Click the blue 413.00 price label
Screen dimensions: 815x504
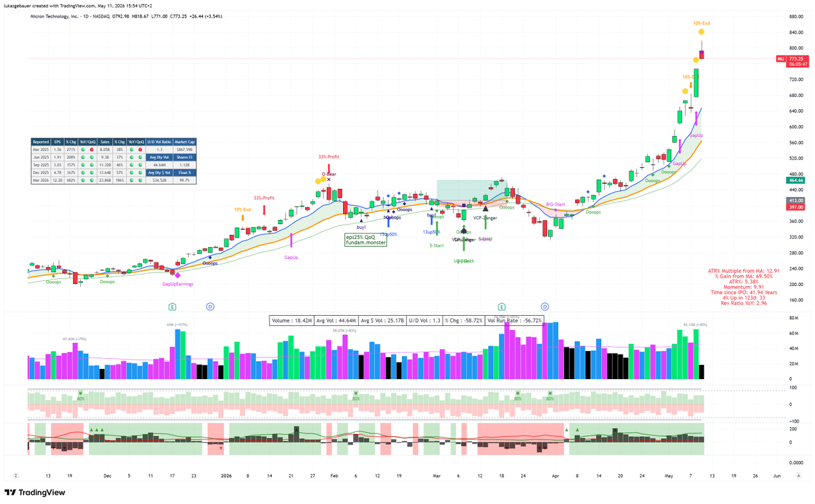point(796,201)
